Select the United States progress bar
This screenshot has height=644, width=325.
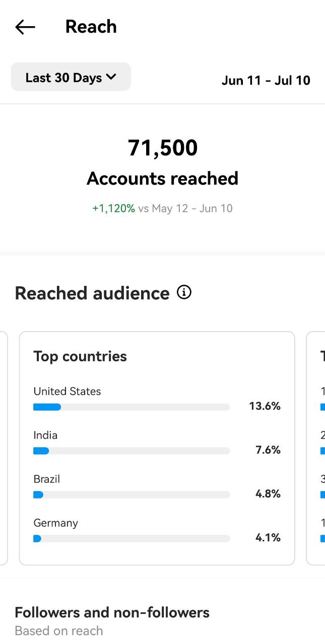132,407
